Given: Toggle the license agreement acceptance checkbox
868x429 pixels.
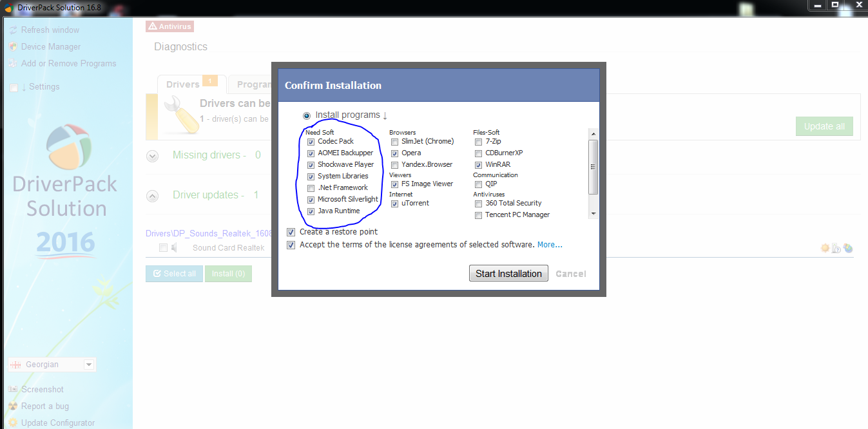Looking at the screenshot, I should pyautogui.click(x=291, y=245).
